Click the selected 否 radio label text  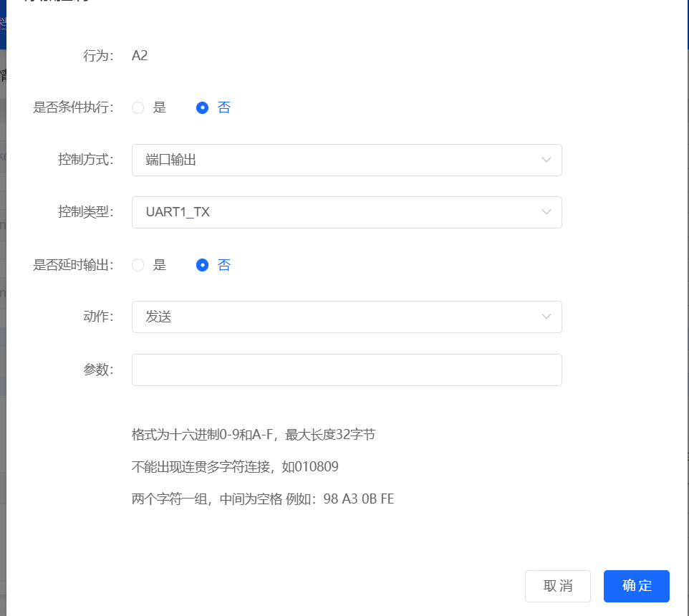coord(224,107)
